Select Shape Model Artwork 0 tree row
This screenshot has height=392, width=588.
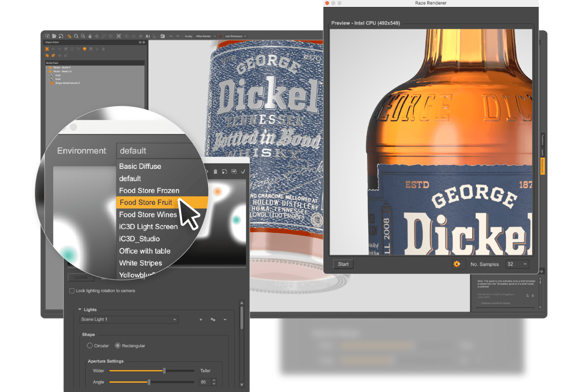point(68,83)
